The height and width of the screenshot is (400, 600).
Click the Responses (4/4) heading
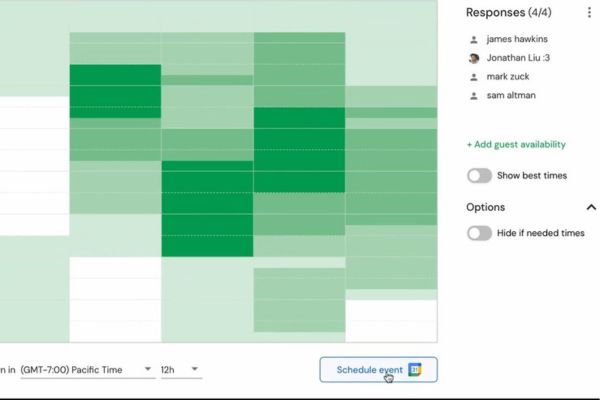[509, 13]
